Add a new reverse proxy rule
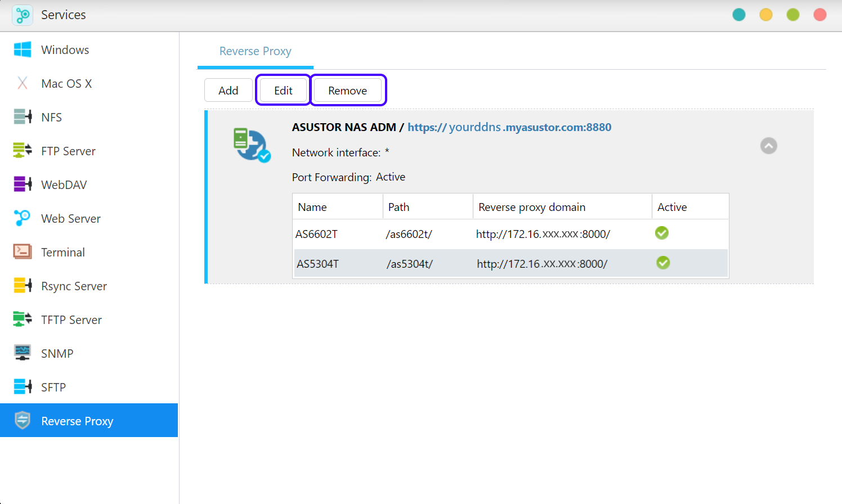Viewport: 842px width, 504px height. click(229, 91)
